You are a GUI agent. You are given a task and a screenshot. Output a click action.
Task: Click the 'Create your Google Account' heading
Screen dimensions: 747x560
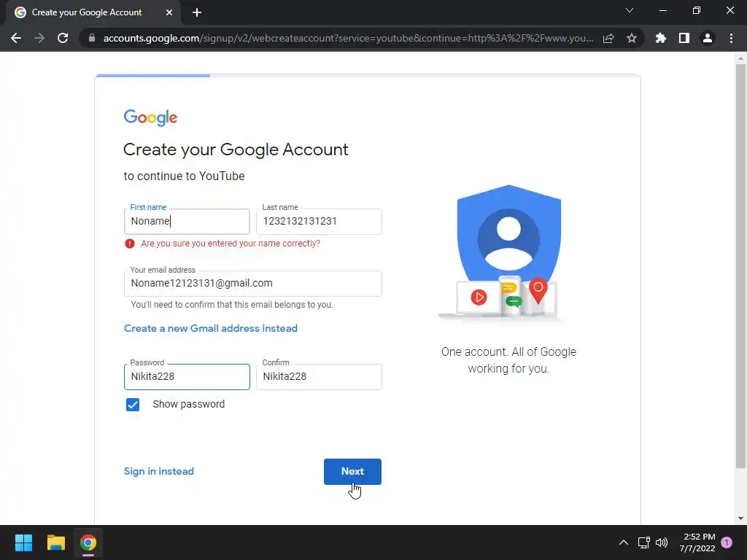[x=236, y=149]
